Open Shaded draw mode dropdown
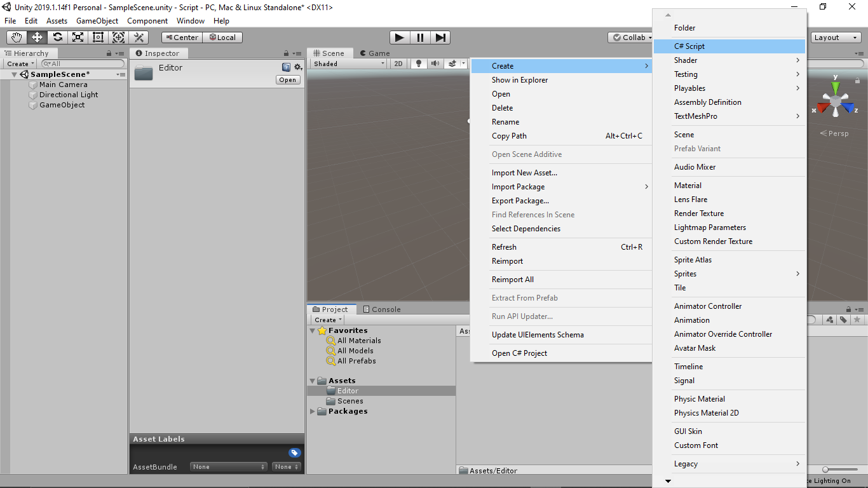This screenshot has height=488, width=868. click(x=349, y=64)
